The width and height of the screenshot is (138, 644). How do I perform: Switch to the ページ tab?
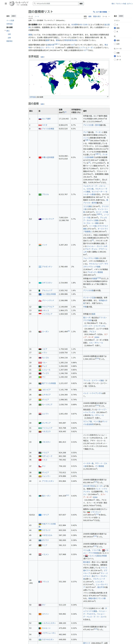(x=31, y=17)
